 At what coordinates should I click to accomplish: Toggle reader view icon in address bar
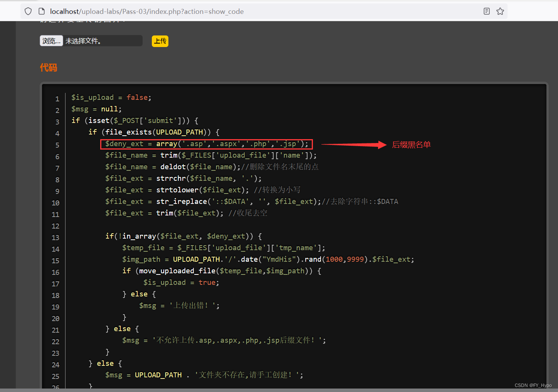pyautogui.click(x=487, y=12)
